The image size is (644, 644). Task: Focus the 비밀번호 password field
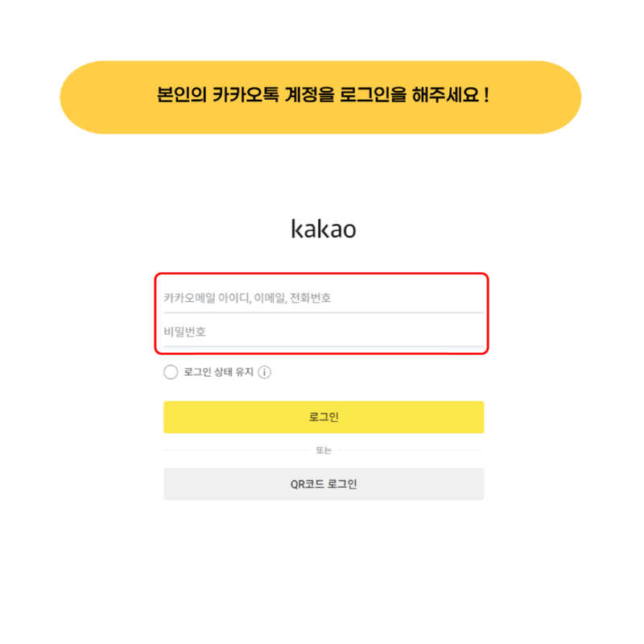click(324, 332)
